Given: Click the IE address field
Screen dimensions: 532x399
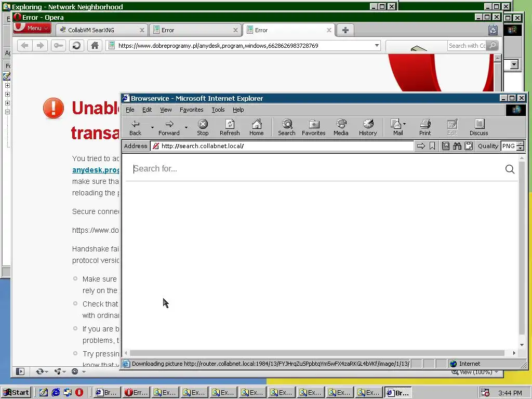Looking at the screenshot, I should (282, 146).
